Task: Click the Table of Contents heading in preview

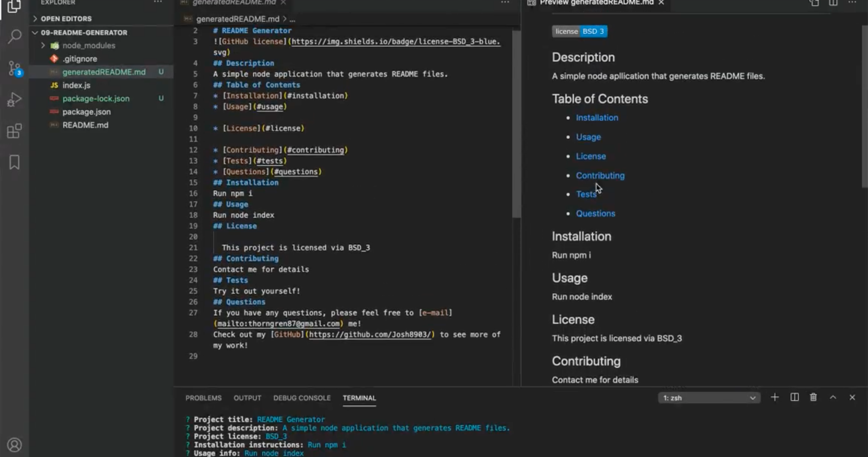Action: 600,99
